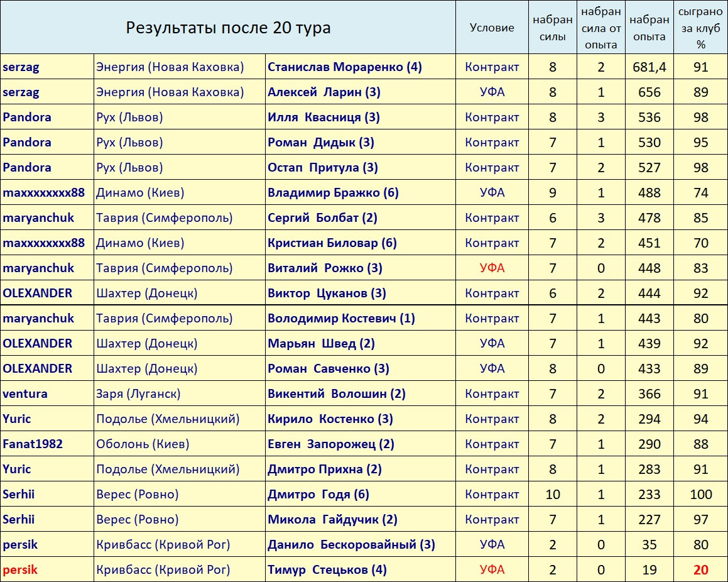Select strength value 9 for Бражко
This screenshot has height=582, width=728.
click(x=553, y=192)
